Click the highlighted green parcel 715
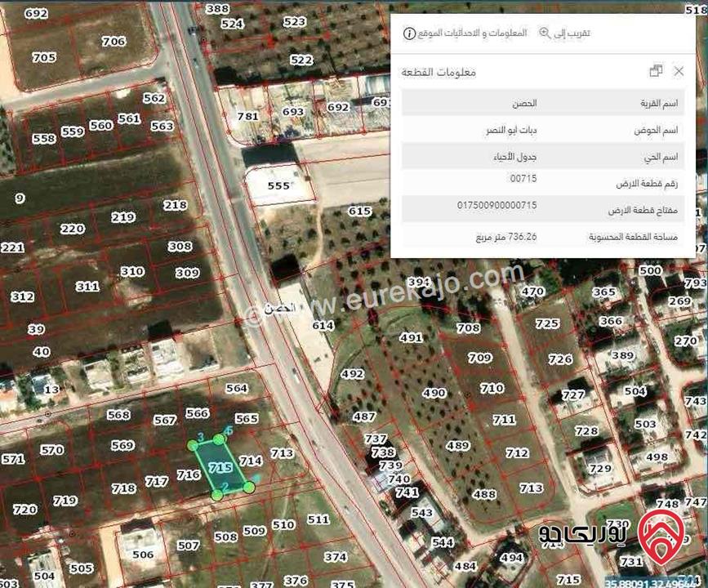 [220, 467]
